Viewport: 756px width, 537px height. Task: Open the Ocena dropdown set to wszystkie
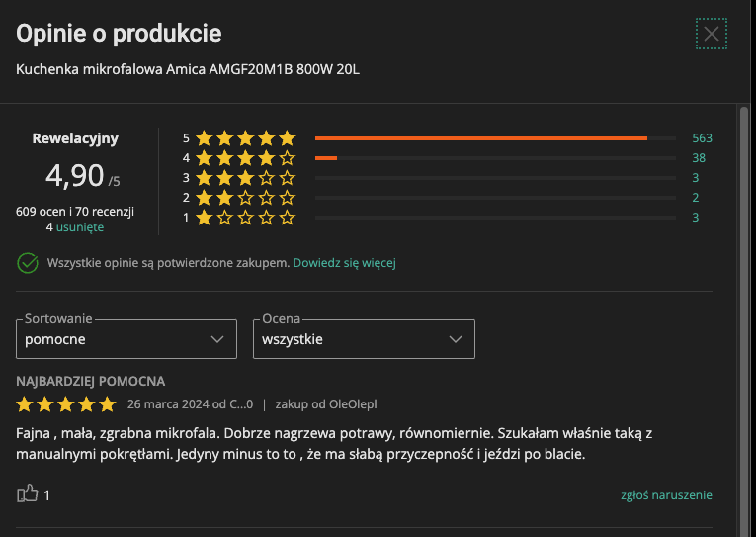click(x=364, y=339)
